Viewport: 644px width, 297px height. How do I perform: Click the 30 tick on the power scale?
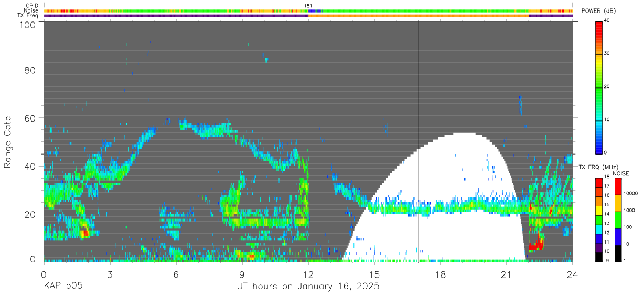coord(608,53)
